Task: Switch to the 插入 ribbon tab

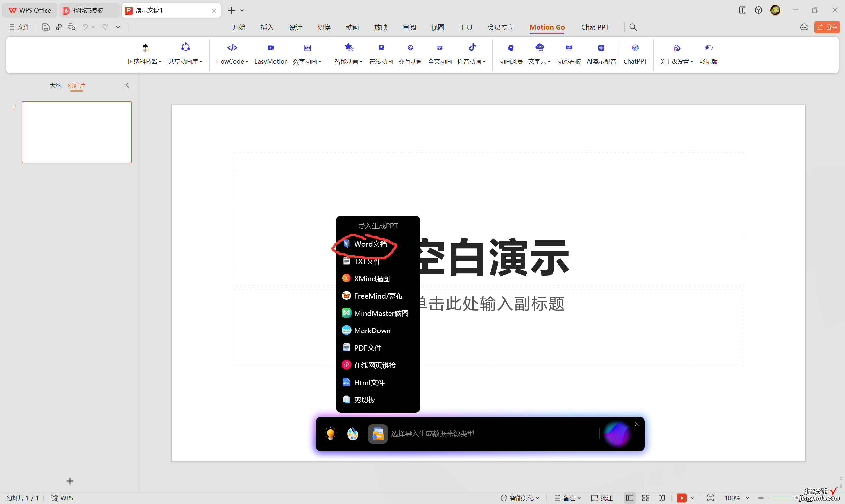Action: (267, 27)
